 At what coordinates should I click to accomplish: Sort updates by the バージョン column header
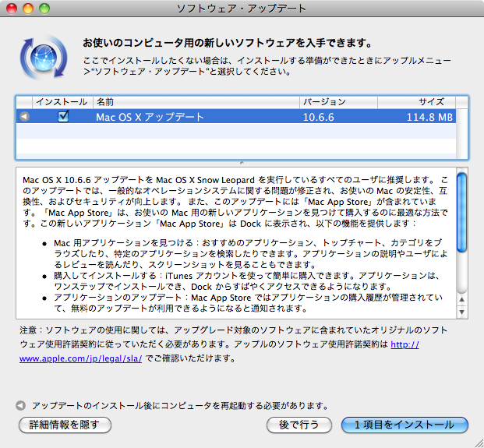coord(338,102)
